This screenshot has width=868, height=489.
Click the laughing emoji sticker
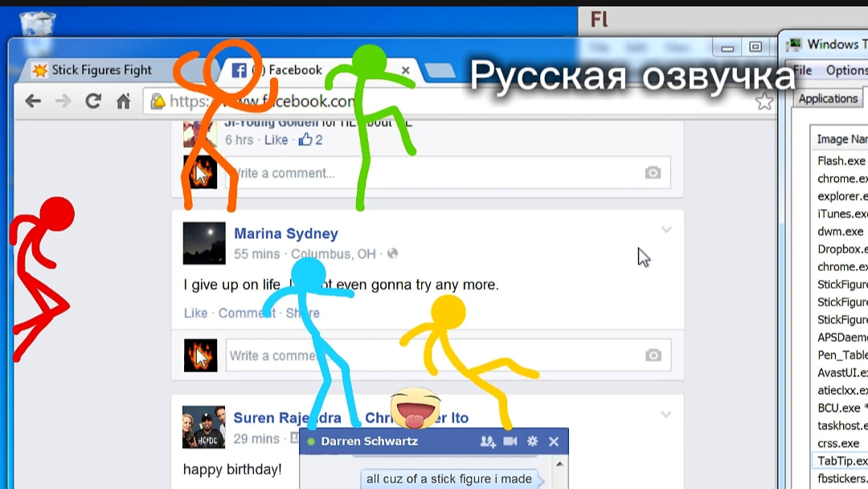tap(416, 409)
